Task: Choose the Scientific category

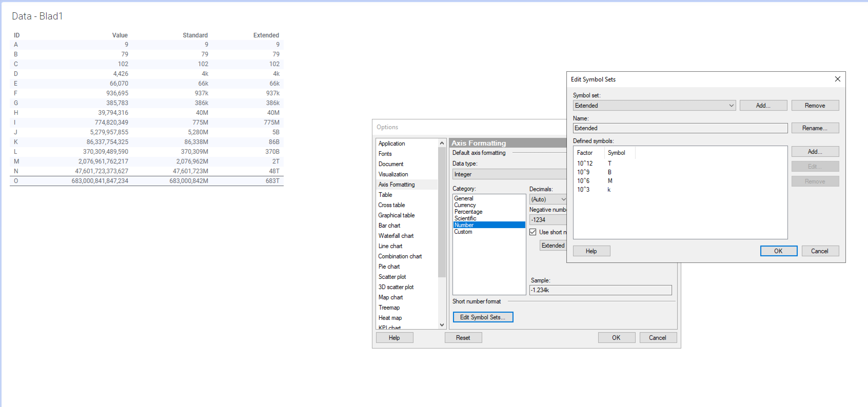Action: [465, 218]
